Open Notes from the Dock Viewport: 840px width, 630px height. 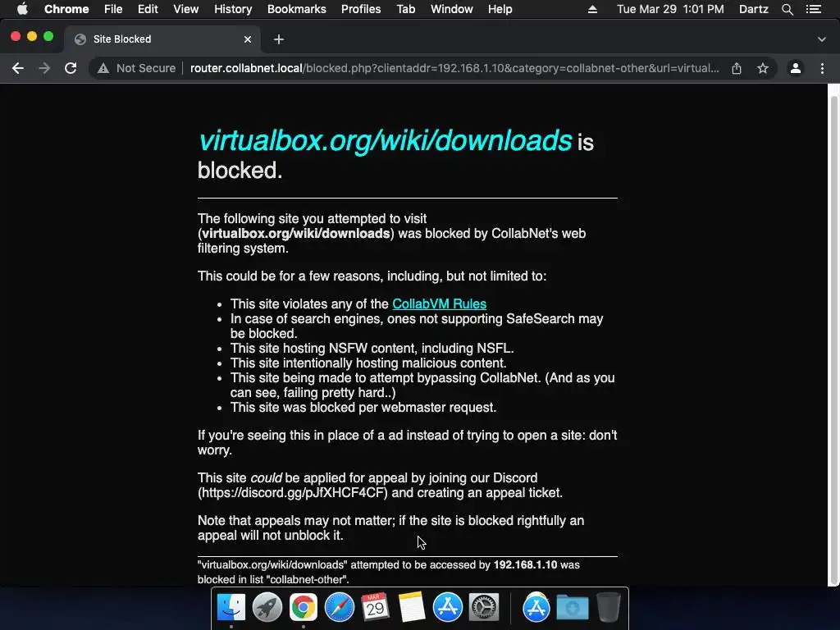pos(412,607)
